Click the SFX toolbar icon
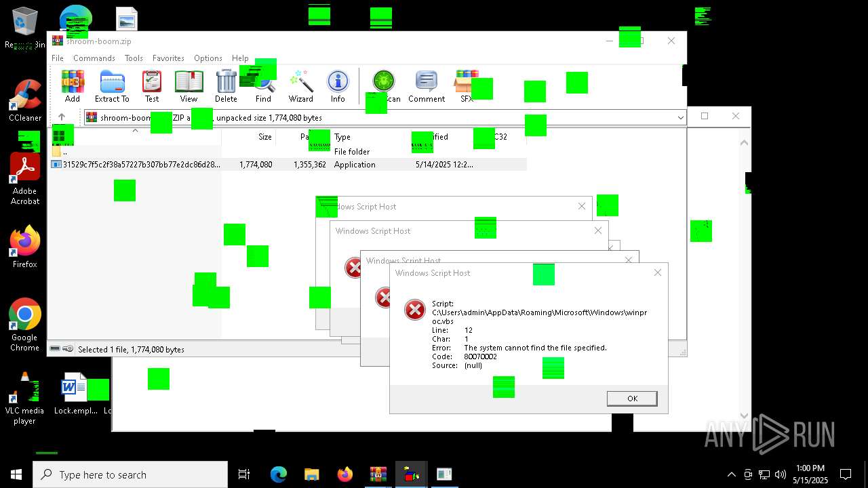This screenshot has width=868, height=488. (467, 86)
